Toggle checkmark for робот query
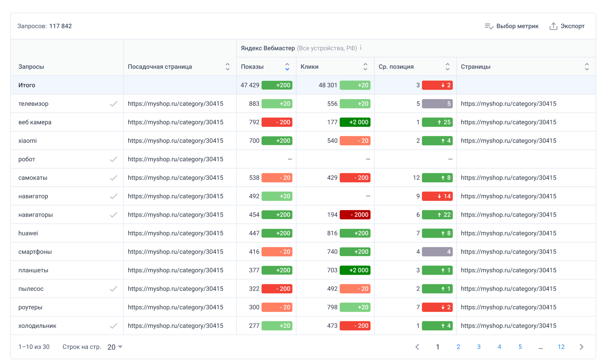This screenshot has width=602, height=364. click(x=113, y=159)
